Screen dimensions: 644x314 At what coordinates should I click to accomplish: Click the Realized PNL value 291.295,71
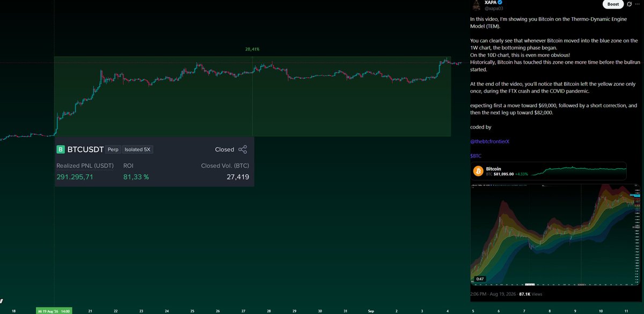click(75, 177)
